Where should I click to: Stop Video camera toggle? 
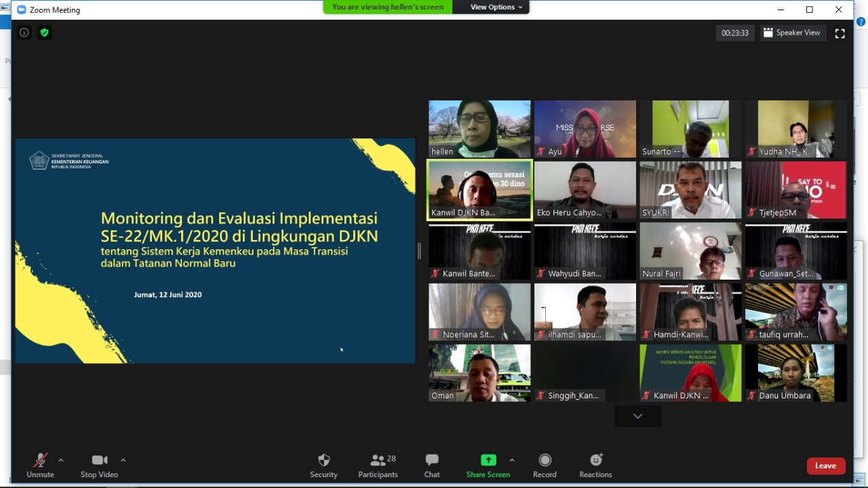99,465
